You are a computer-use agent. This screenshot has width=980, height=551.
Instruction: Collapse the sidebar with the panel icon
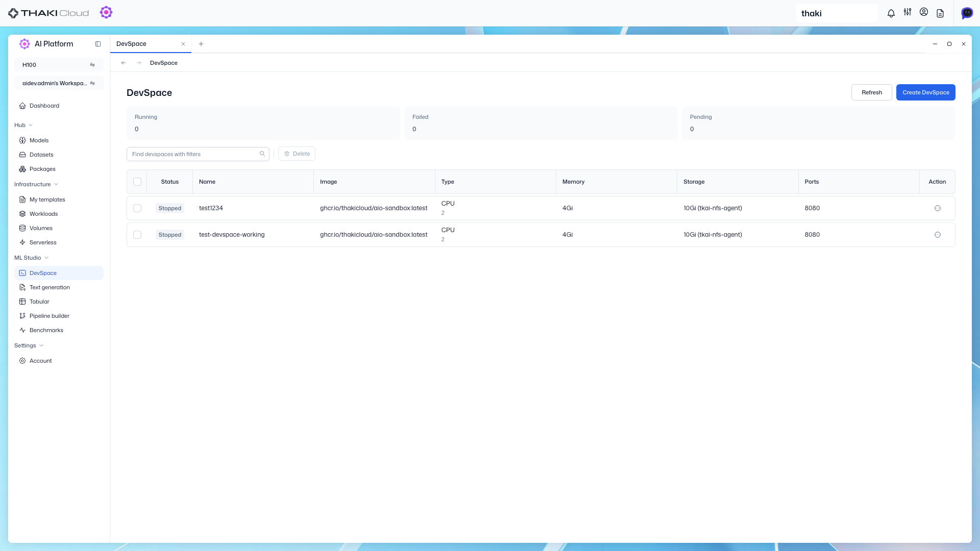[98, 44]
